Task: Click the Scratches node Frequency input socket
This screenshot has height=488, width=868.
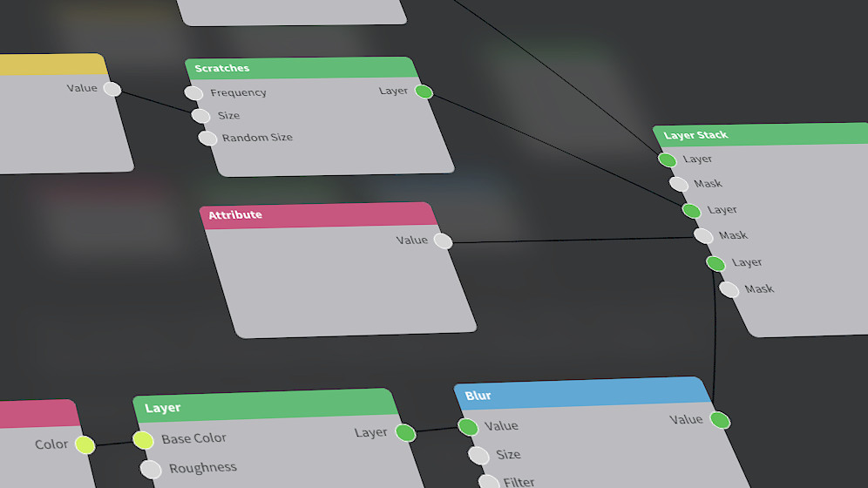Action: point(193,93)
